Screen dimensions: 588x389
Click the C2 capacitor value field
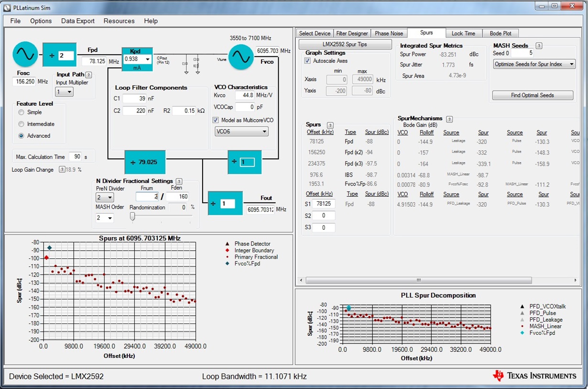click(134, 111)
